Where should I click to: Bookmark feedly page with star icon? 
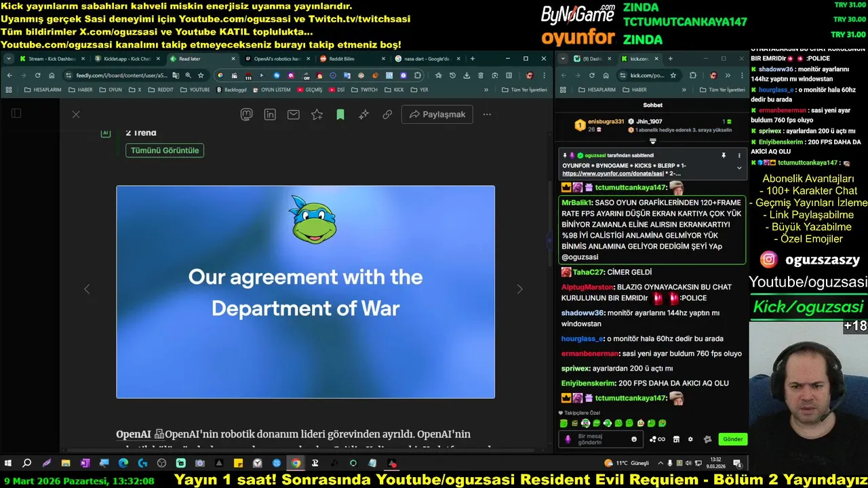pos(201,75)
